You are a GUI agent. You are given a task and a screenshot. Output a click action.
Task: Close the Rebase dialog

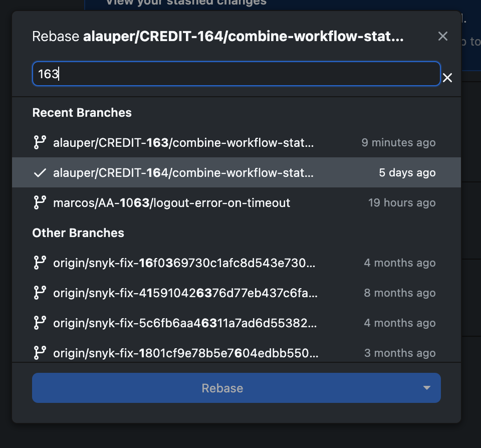[442, 36]
